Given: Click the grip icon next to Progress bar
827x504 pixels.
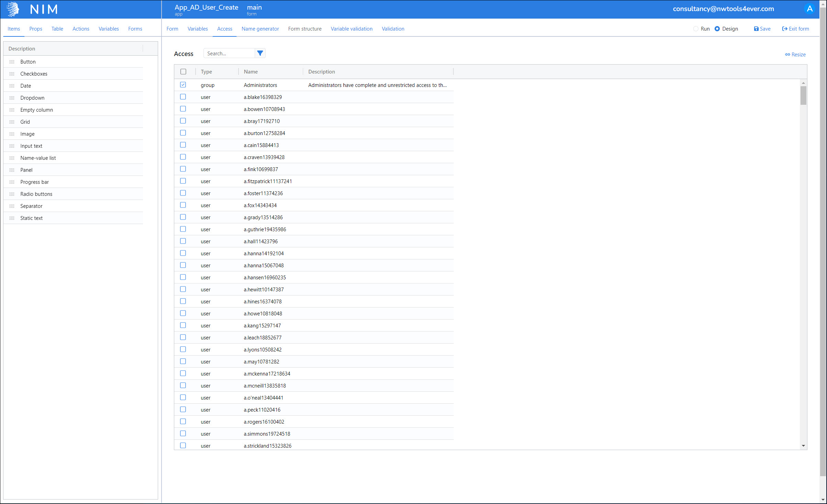Looking at the screenshot, I should pos(12,182).
